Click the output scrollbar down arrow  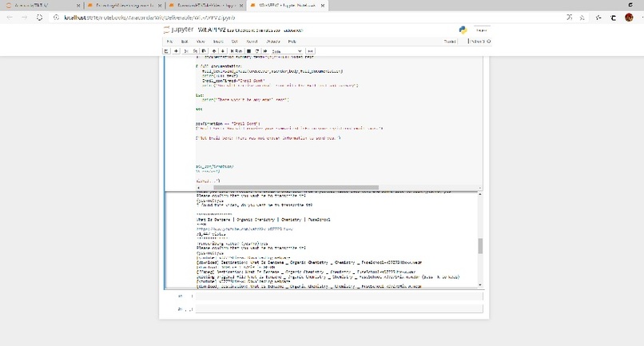480,284
